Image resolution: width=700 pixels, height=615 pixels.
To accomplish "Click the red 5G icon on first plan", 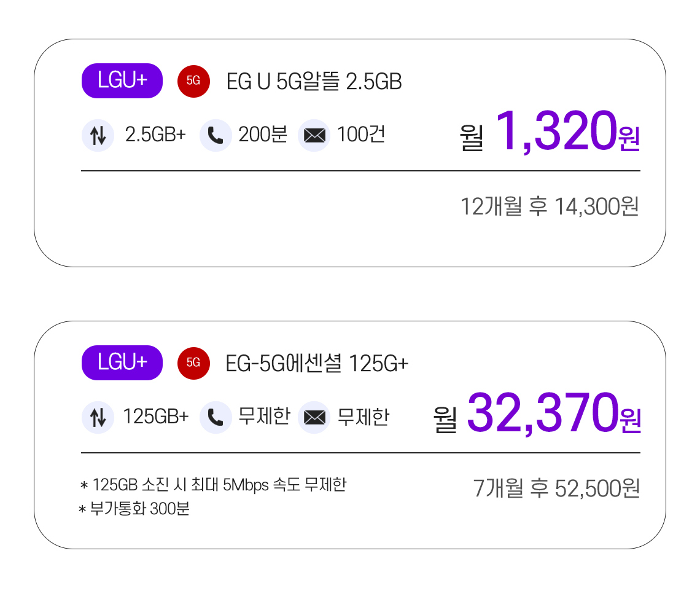I will 194,81.
